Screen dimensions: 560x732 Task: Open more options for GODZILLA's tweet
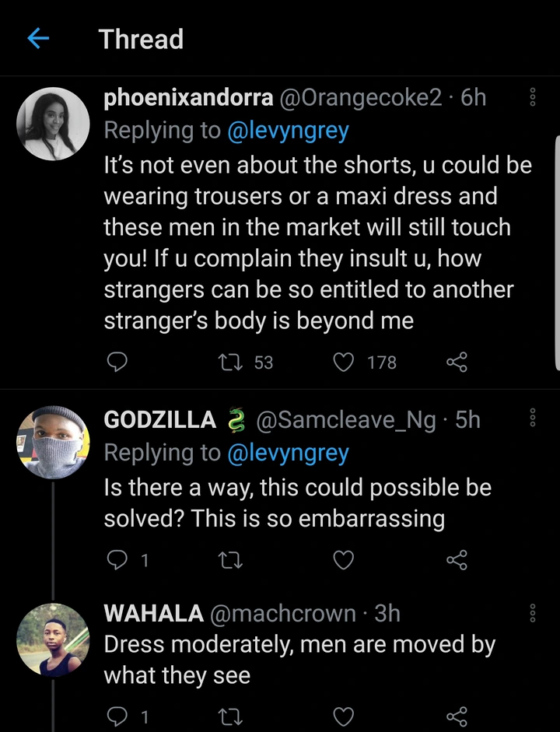pos(533,419)
